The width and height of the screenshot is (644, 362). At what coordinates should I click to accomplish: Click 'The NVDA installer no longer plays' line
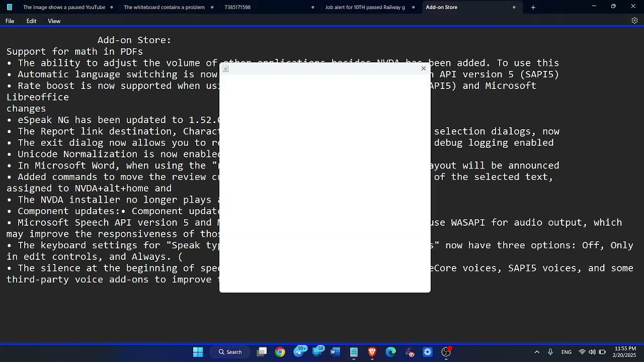pyautogui.click(x=113, y=200)
